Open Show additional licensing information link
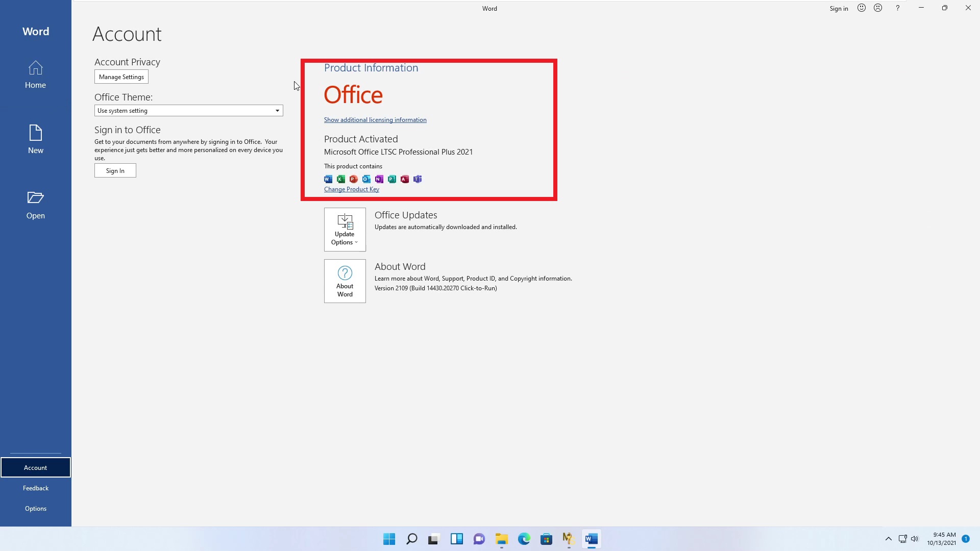Screen dimensions: 980x551 click(x=375, y=120)
